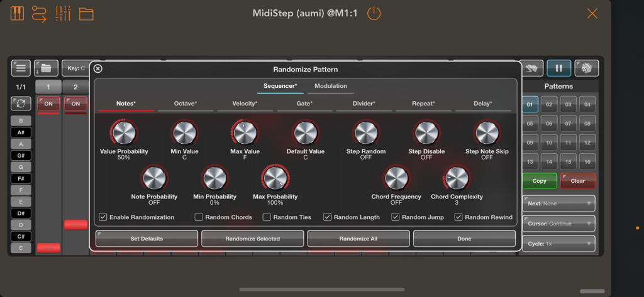This screenshot has width=644, height=297.
Task: Open the AUM files folder icon
Action: click(86, 14)
